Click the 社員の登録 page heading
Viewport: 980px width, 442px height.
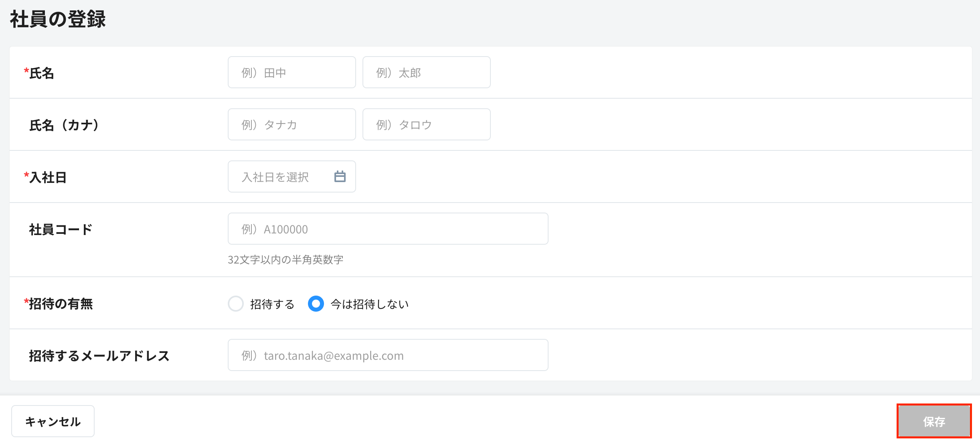tap(58, 19)
